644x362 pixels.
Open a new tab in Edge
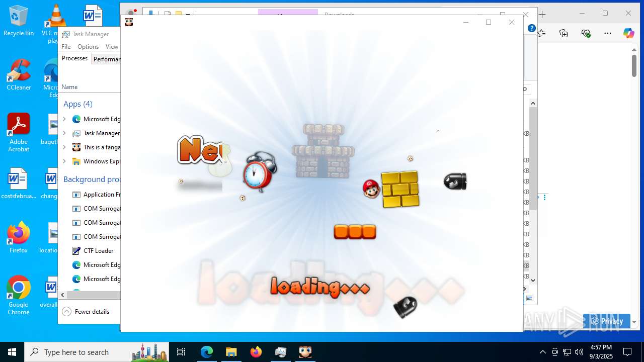pos(542,14)
